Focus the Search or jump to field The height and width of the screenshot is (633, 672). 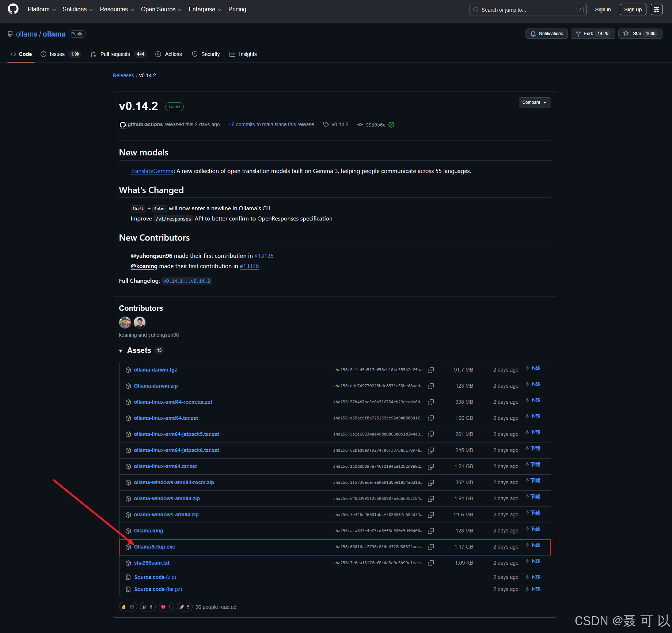click(528, 10)
